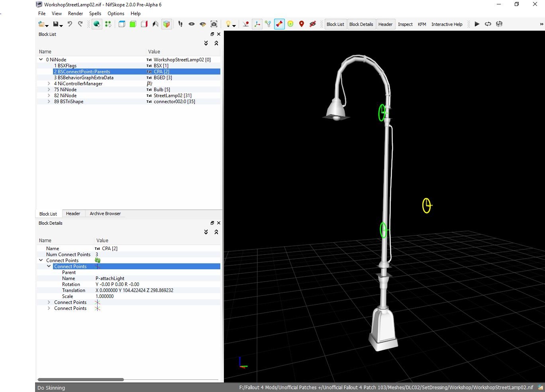Expand the 4 NiControllerManager node
This screenshot has width=545, height=392.
(49, 84)
